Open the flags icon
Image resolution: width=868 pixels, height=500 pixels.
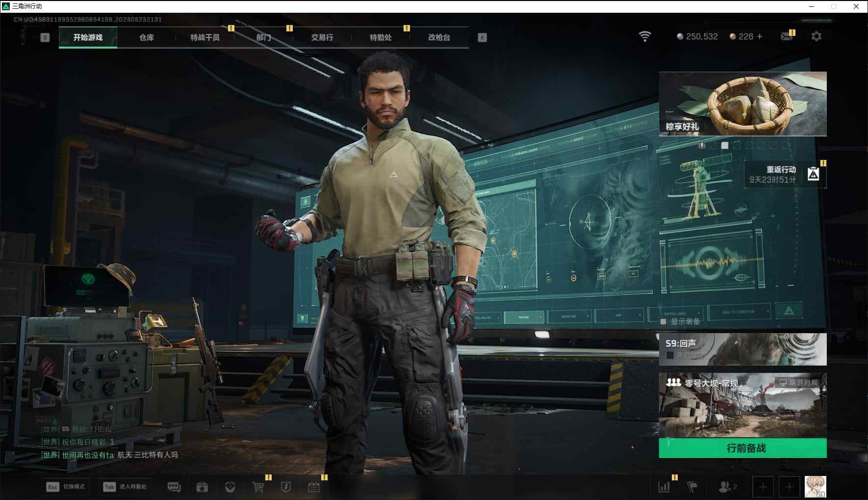[692, 487]
